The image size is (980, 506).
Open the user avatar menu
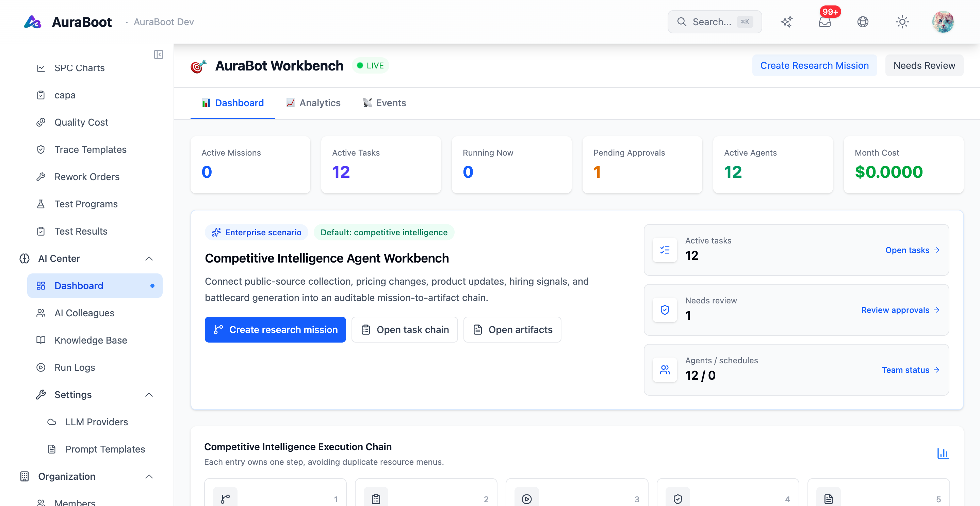coord(943,22)
